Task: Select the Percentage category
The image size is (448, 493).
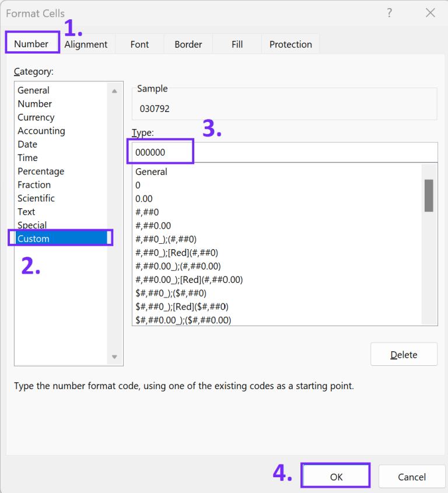Action: tap(41, 171)
